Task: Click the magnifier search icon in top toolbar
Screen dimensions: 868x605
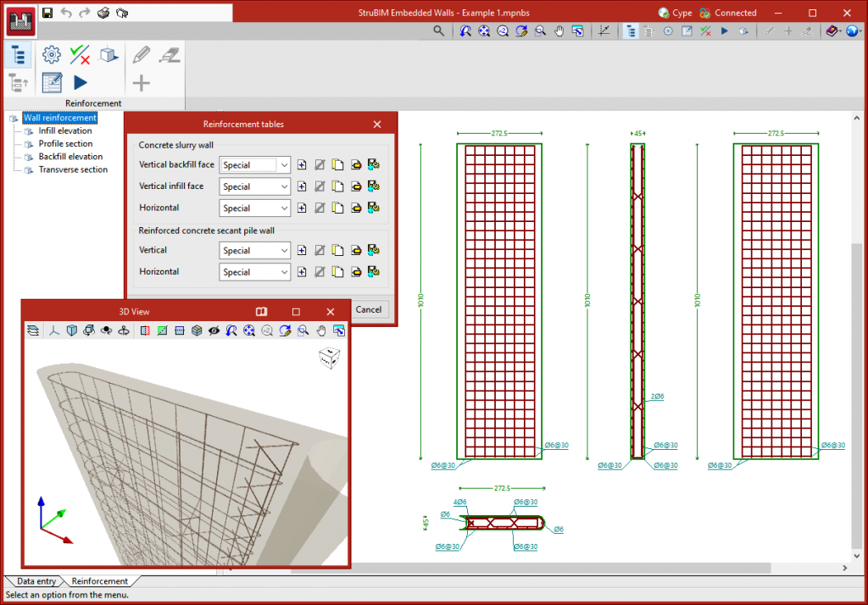Action: click(438, 31)
